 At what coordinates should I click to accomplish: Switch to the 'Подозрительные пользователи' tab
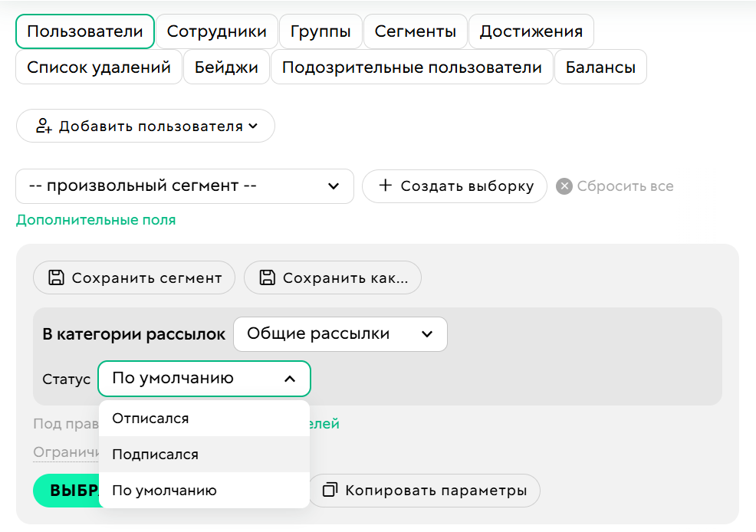point(411,67)
